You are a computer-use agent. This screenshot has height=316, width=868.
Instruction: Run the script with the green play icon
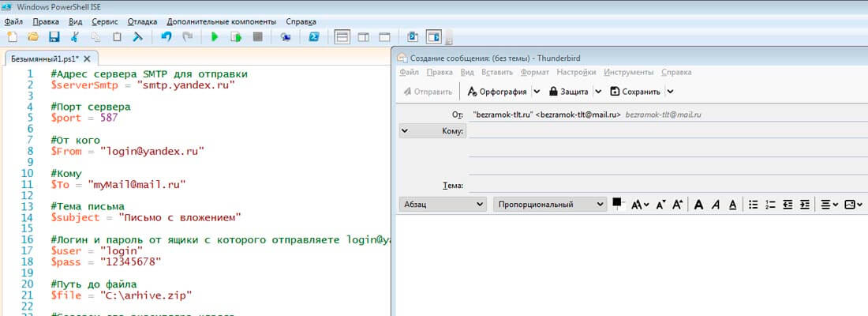pyautogui.click(x=215, y=38)
